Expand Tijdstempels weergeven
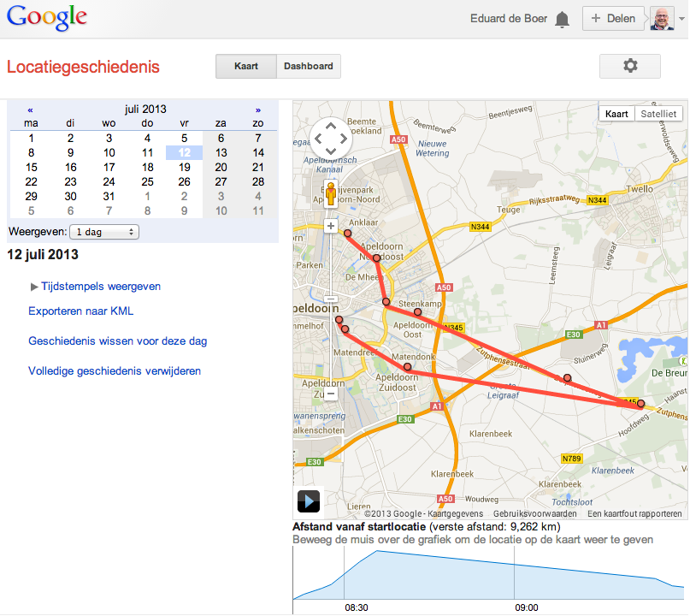Screen dimensions: 690x616 coord(95,287)
